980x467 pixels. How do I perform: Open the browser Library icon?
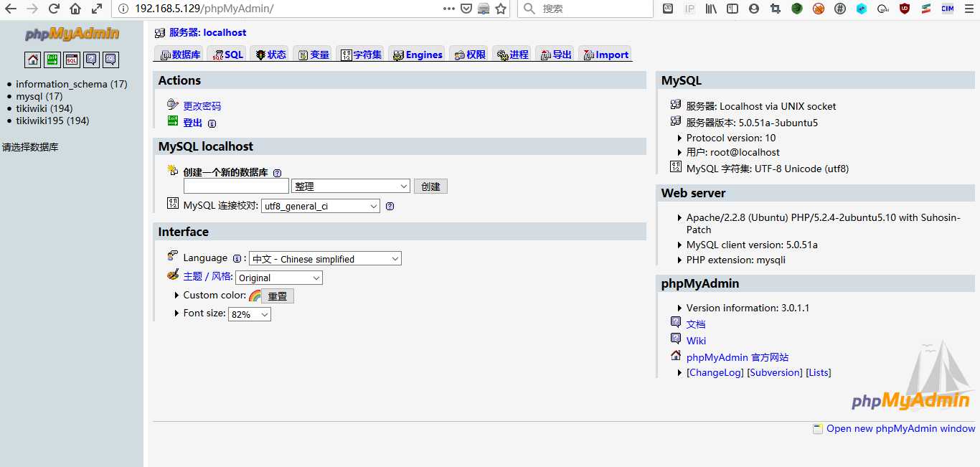tap(711, 9)
